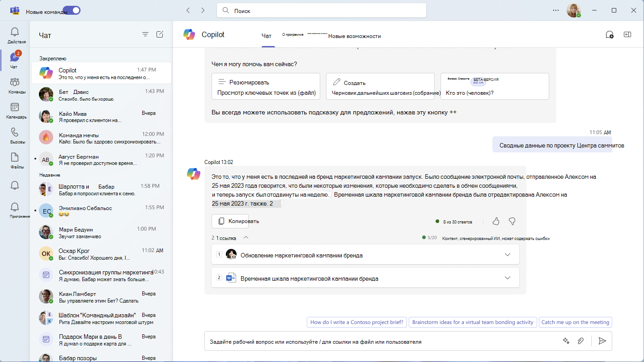This screenshot has height=362, width=644.
Task: Send the message with arrow icon
Action: [602, 341]
